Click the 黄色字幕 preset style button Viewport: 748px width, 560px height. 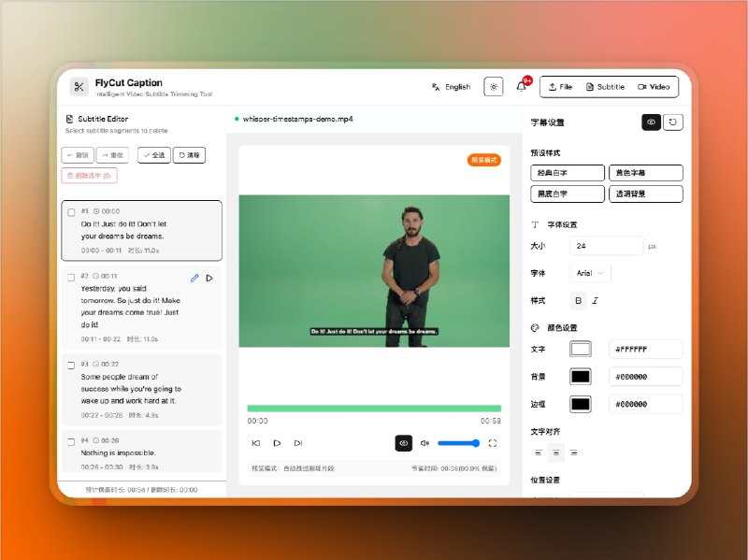tap(645, 172)
